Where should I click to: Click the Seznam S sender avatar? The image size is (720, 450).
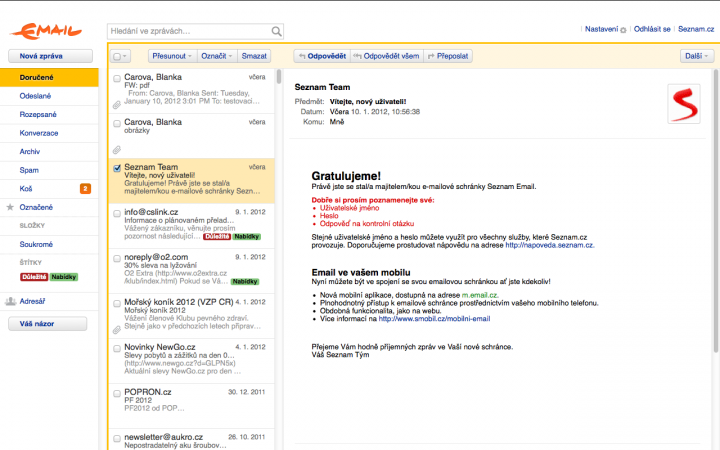[684, 104]
